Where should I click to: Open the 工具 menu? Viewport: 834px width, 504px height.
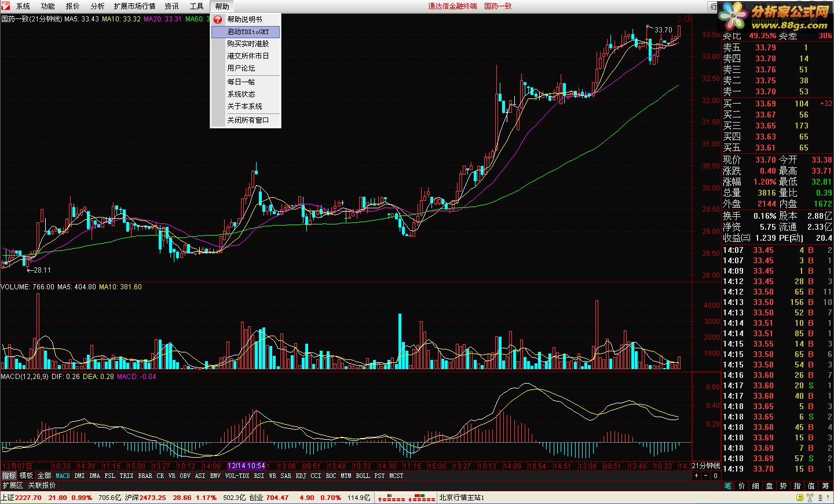pyautogui.click(x=197, y=6)
